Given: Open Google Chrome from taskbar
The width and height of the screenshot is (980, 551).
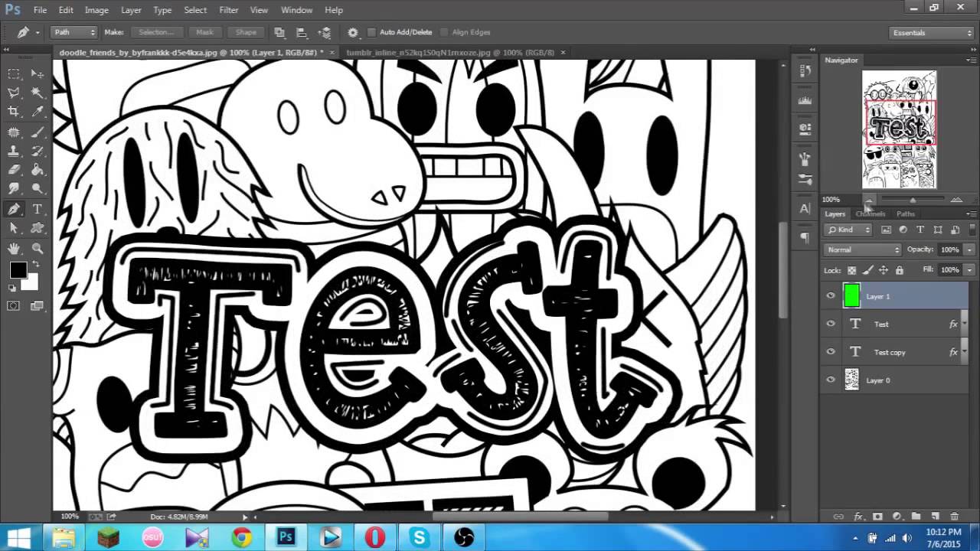Looking at the screenshot, I should click(242, 538).
